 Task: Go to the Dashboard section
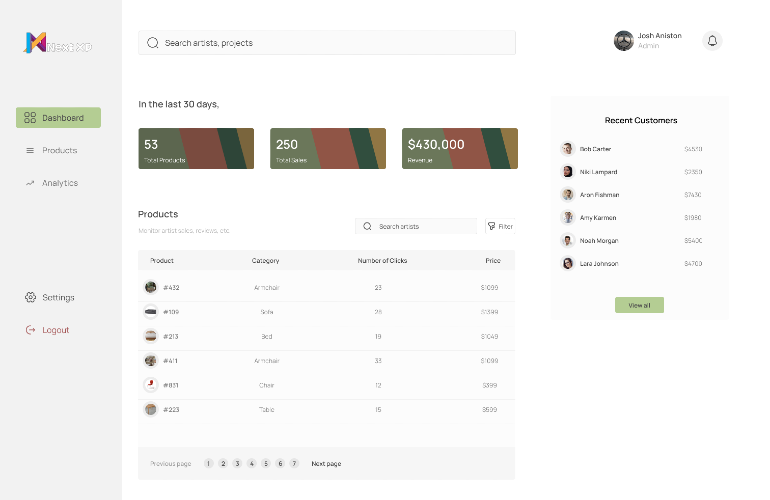pyautogui.click(x=58, y=118)
